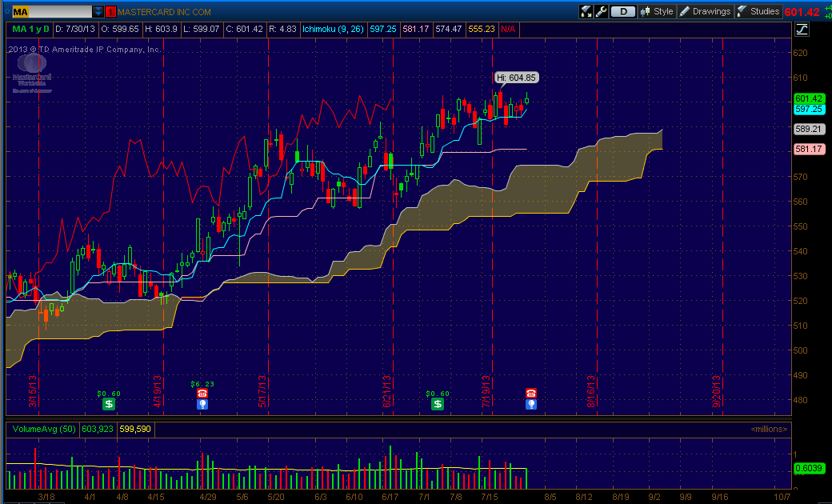Click the Hi: 604.85 price bubble
832x504 pixels.
516,78
